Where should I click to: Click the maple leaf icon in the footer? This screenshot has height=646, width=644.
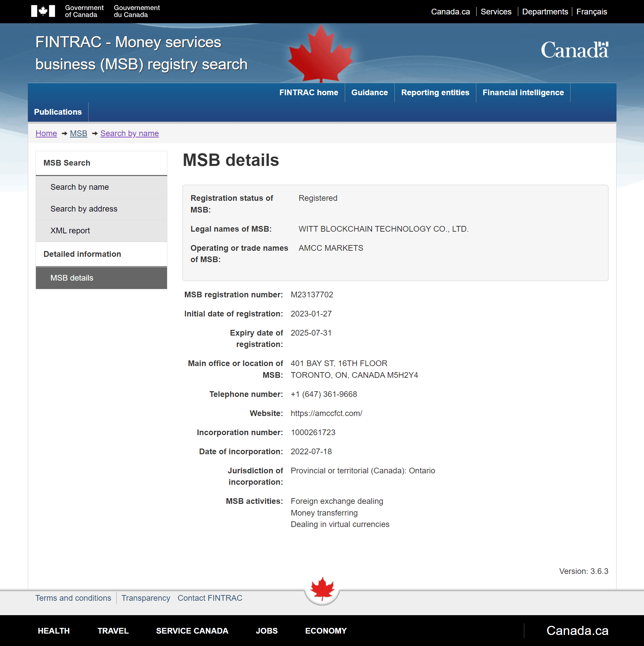322,589
